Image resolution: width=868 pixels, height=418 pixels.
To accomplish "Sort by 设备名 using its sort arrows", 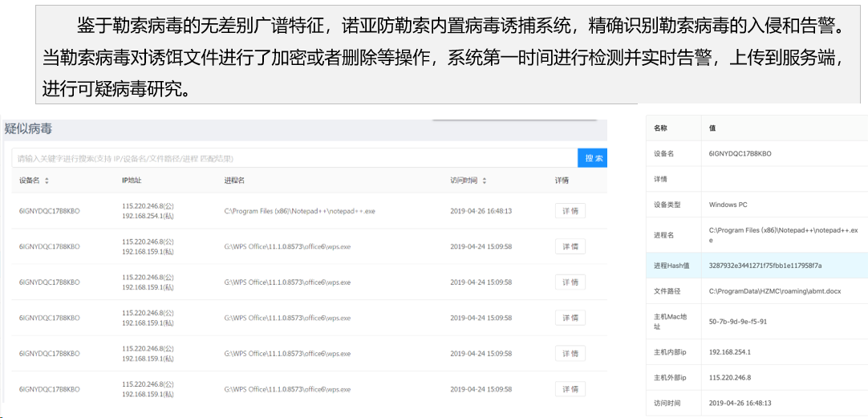I will pos(47,181).
